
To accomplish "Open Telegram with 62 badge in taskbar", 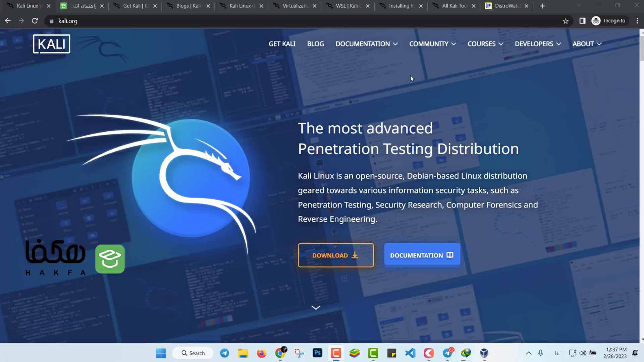I will pyautogui.click(x=447, y=353).
